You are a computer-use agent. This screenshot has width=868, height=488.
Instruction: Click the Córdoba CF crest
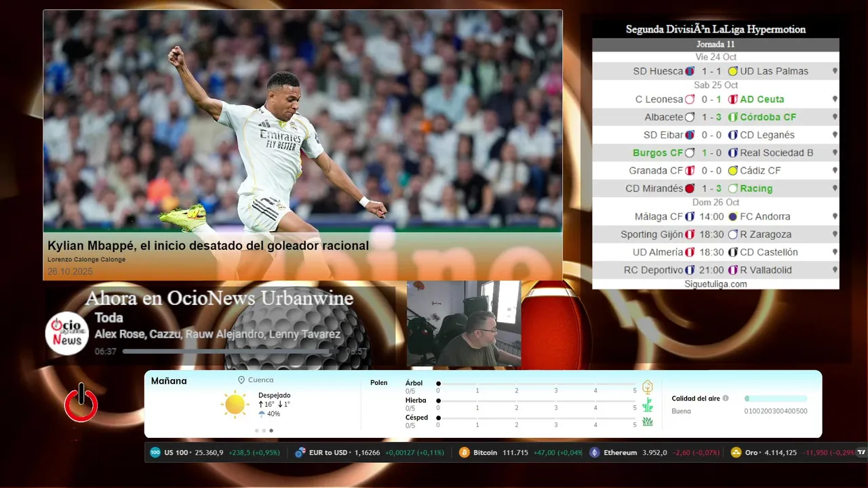pyautogui.click(x=732, y=117)
